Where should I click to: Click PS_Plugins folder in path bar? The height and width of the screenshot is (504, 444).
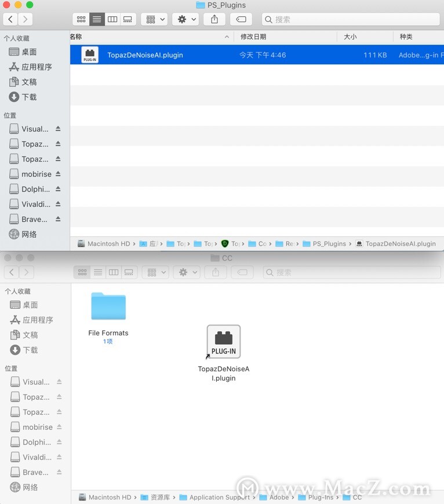point(325,244)
